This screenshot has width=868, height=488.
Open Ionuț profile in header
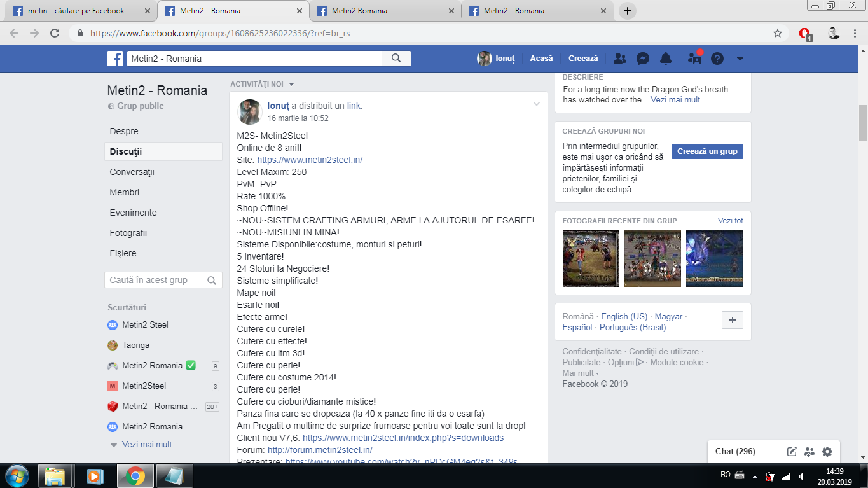[496, 59]
